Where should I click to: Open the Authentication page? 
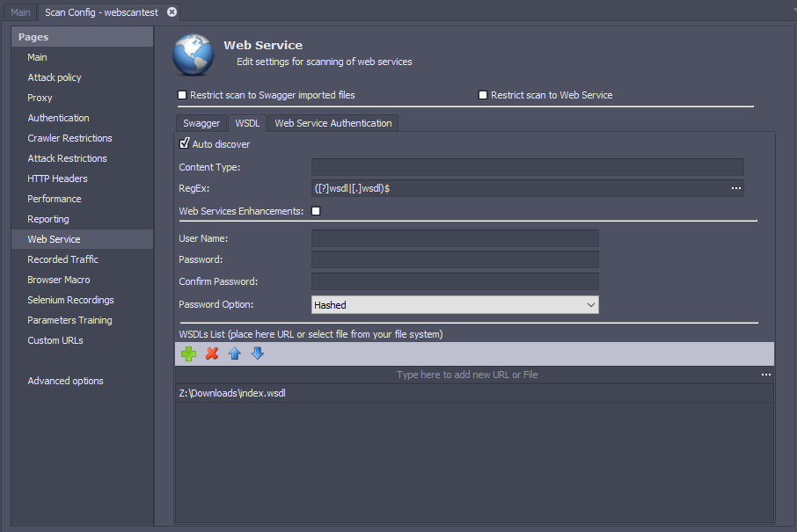coord(83,118)
